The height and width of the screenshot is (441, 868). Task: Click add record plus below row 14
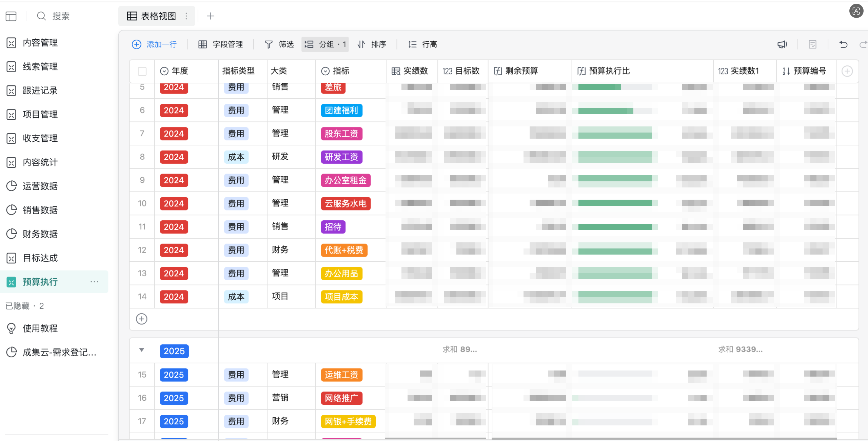[141, 319]
